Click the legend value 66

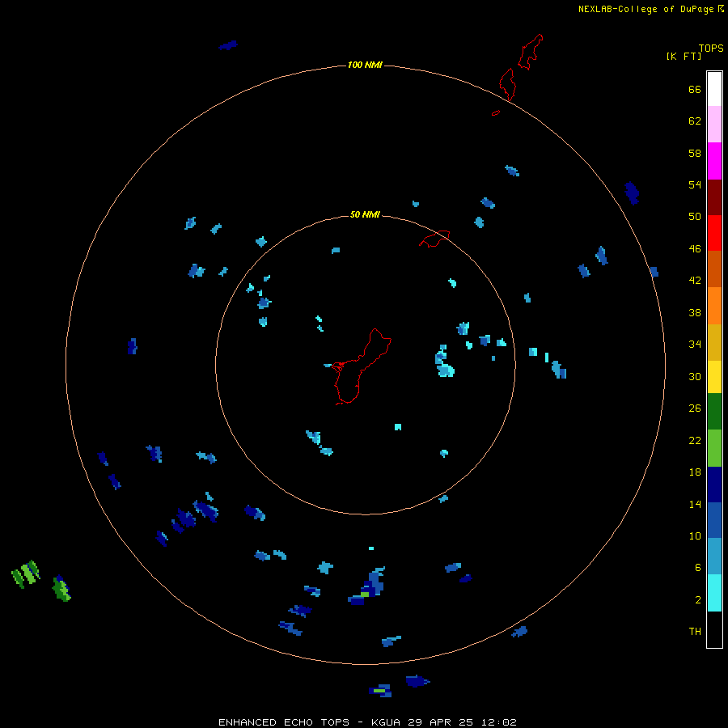(x=695, y=89)
